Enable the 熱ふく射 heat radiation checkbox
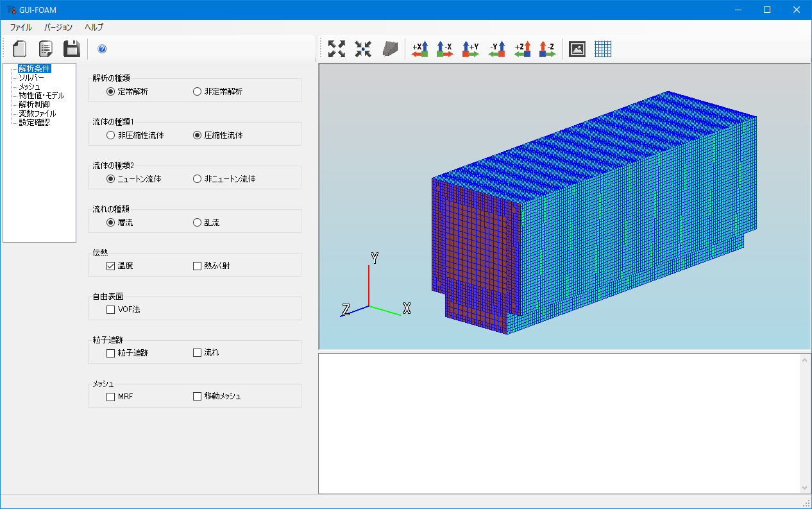This screenshot has width=812, height=509. coord(196,264)
